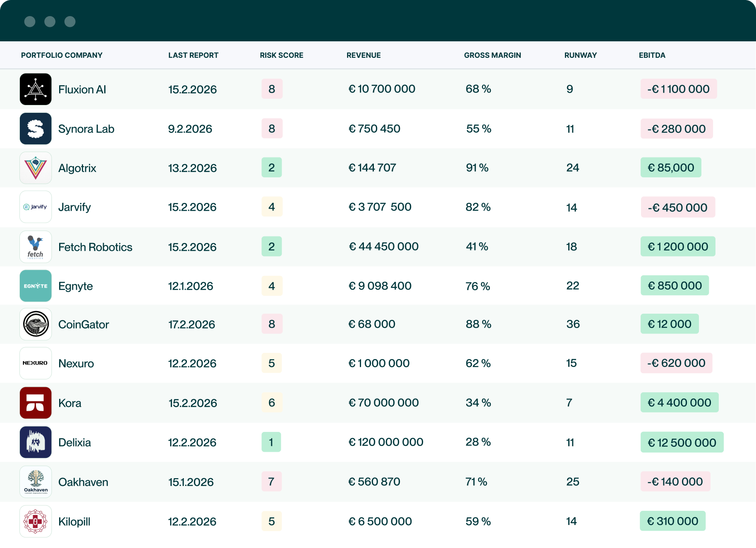Click the Fetch Robotics logo
Image resolution: width=756 pixels, height=548 pixels.
click(x=36, y=247)
